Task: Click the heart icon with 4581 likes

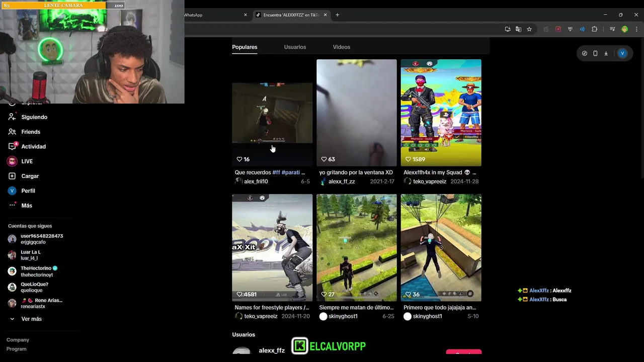Action: (x=239, y=295)
